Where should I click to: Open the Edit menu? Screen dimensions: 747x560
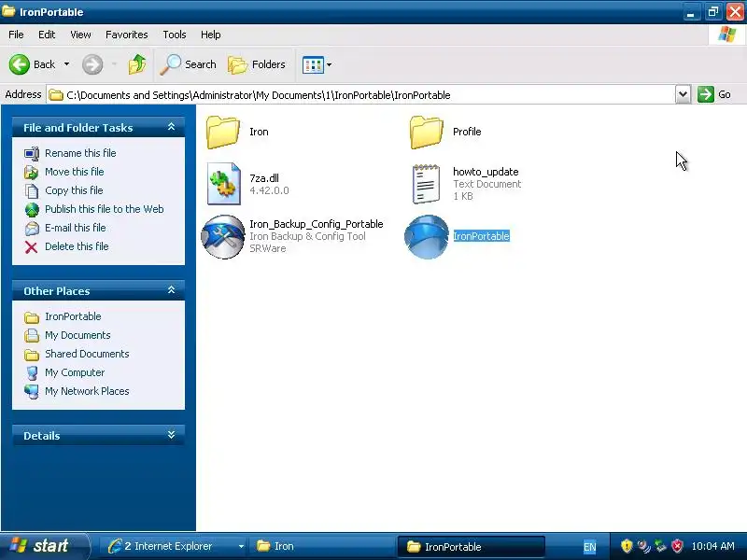pyautogui.click(x=47, y=35)
